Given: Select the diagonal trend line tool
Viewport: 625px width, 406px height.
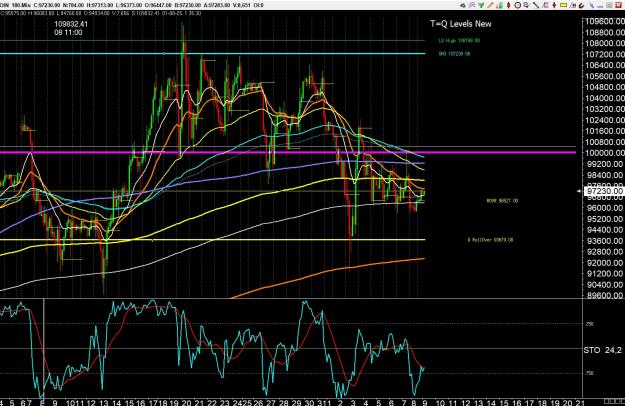Looking at the screenshot, I should point(536,5).
